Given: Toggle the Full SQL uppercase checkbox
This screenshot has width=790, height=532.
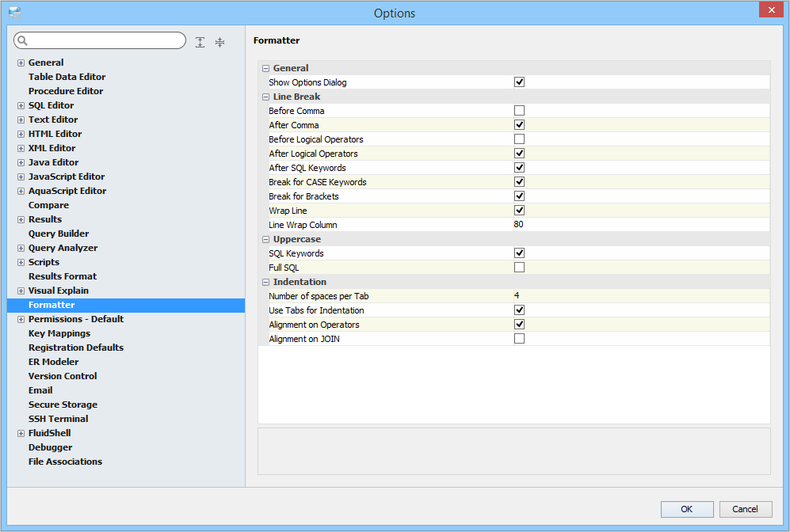Looking at the screenshot, I should click(519, 268).
